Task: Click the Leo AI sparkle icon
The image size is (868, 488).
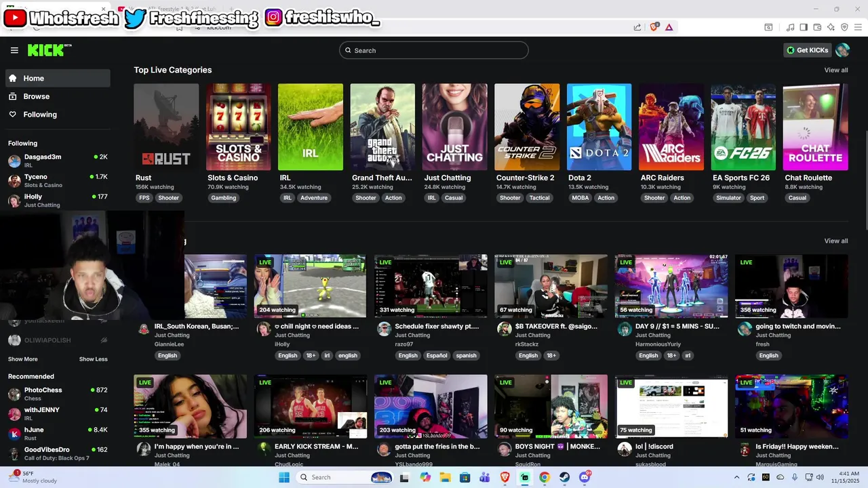Action: (x=831, y=27)
